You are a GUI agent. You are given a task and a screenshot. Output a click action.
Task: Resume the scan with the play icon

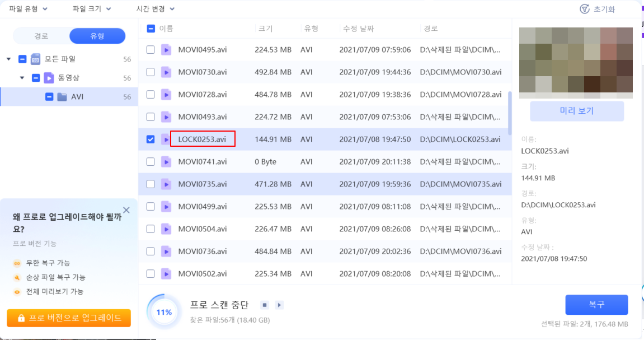(x=279, y=305)
